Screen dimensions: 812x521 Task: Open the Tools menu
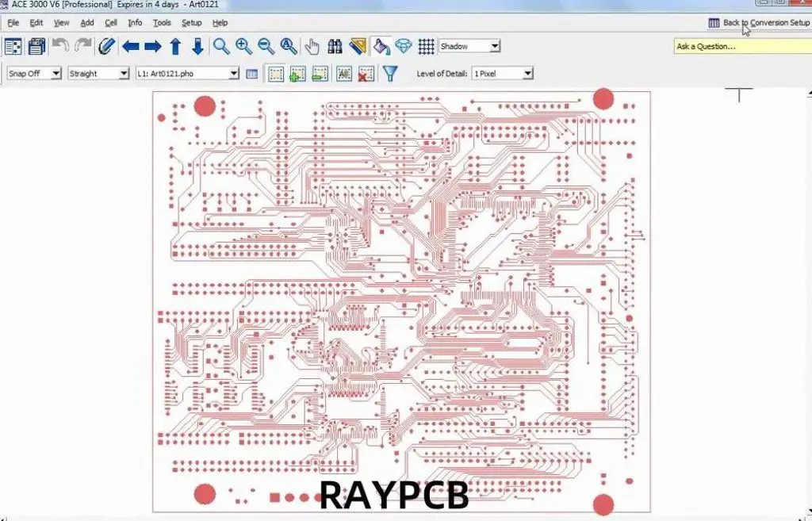tap(162, 23)
